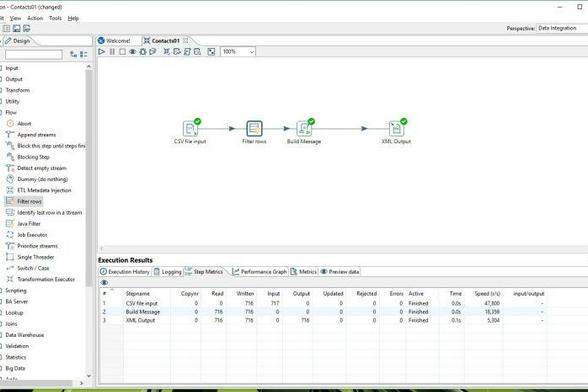Select the CSV file input step on canvas
588x392 pixels.
pos(190,129)
